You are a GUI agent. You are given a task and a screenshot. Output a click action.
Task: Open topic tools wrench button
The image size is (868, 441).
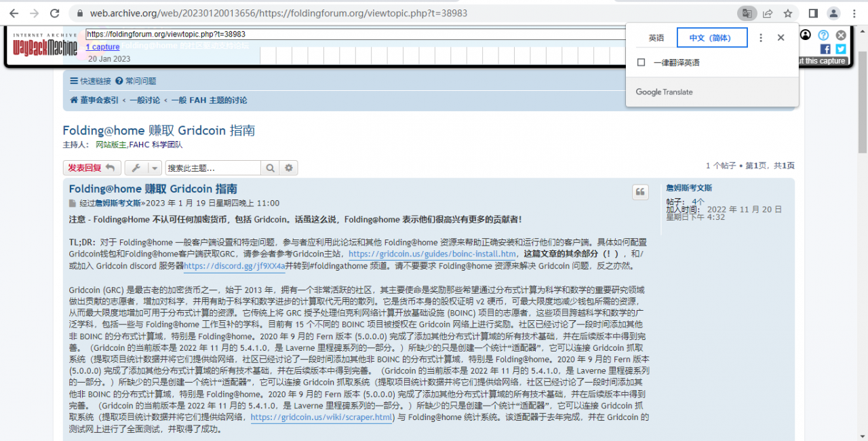click(x=143, y=168)
